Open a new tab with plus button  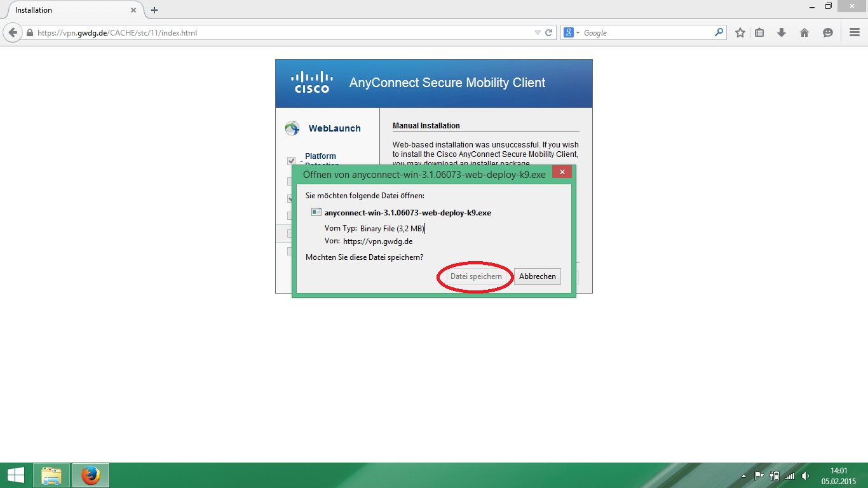[154, 10]
